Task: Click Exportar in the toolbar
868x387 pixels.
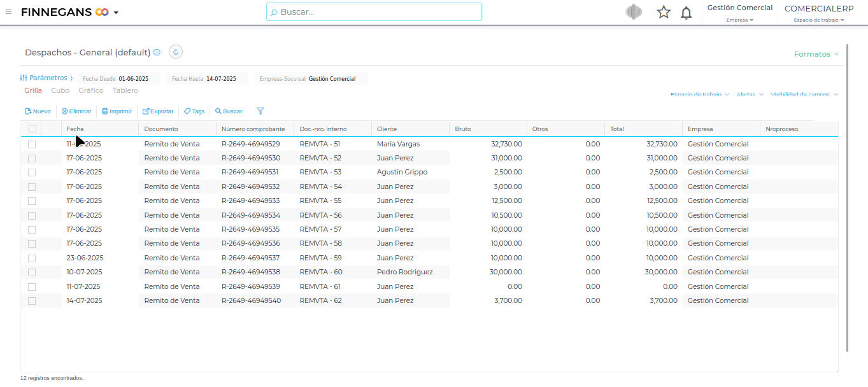Action: pos(158,111)
